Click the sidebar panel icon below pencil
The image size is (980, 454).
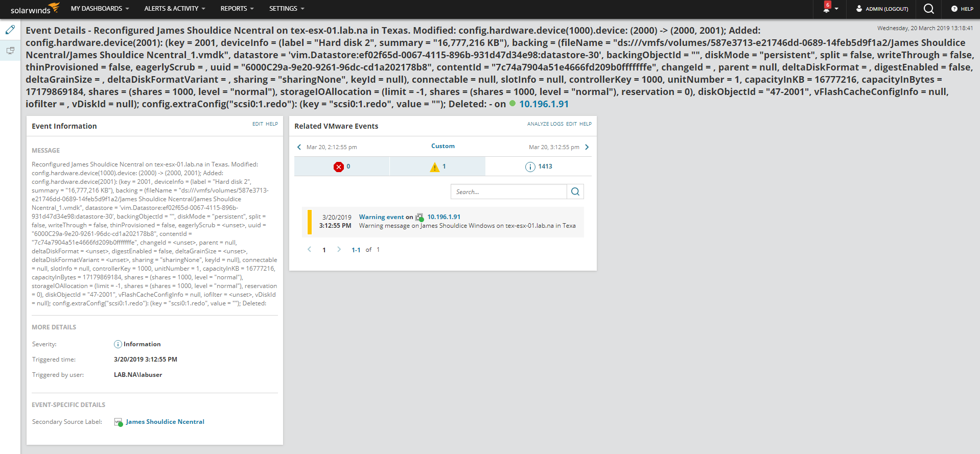coord(10,51)
